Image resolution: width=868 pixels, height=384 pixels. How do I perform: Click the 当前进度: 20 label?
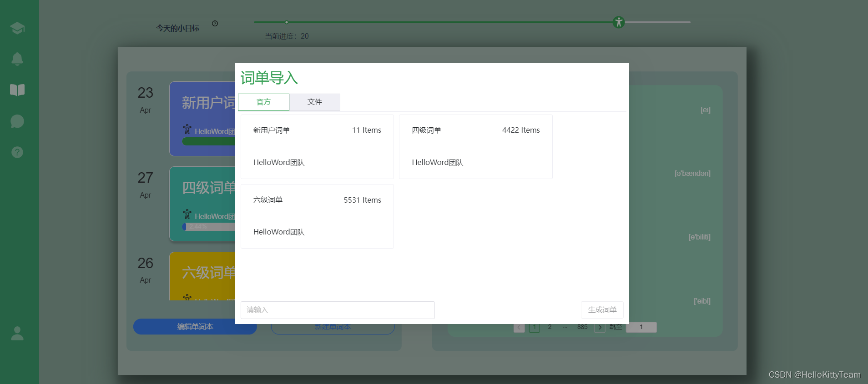coord(287,36)
